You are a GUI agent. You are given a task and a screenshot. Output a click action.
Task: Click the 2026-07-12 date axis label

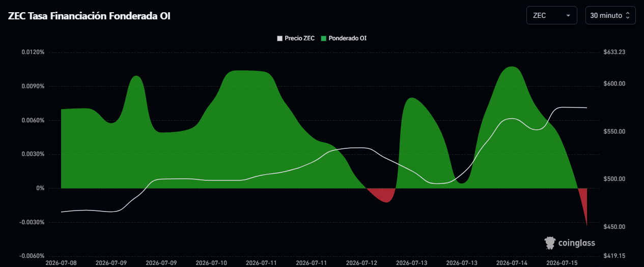pos(361,263)
